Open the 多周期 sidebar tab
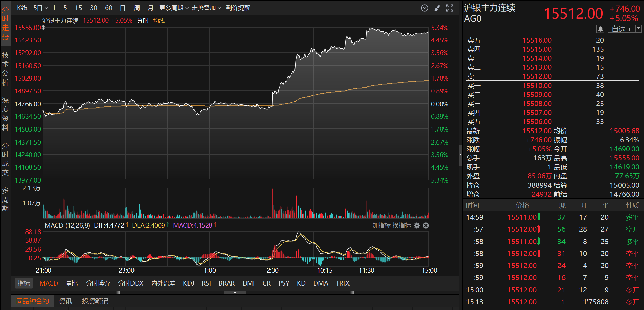 [5, 199]
